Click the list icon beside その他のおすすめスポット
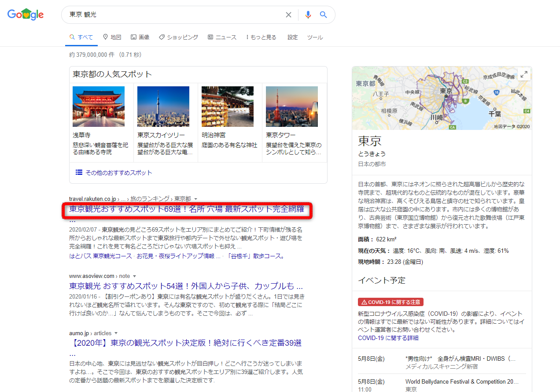 tap(79, 173)
